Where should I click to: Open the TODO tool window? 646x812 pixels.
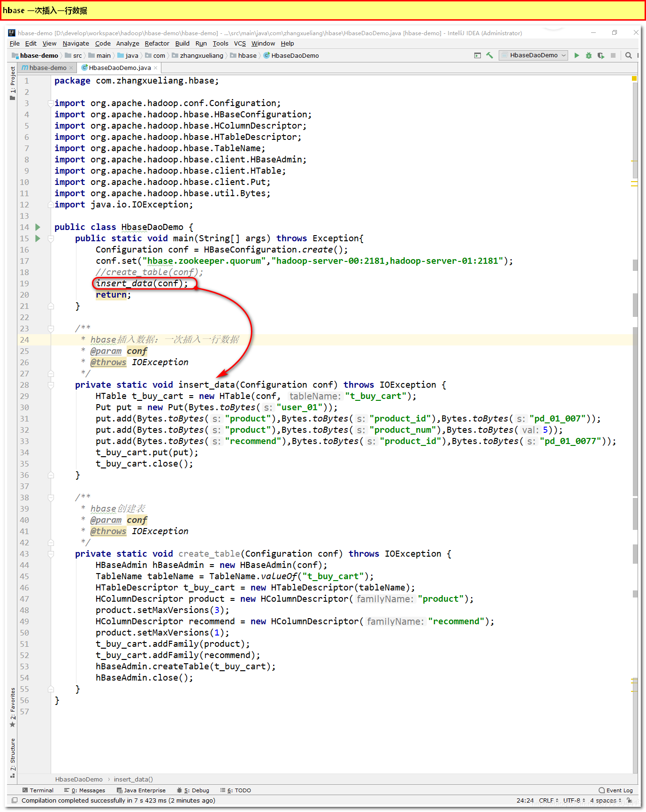(x=236, y=790)
